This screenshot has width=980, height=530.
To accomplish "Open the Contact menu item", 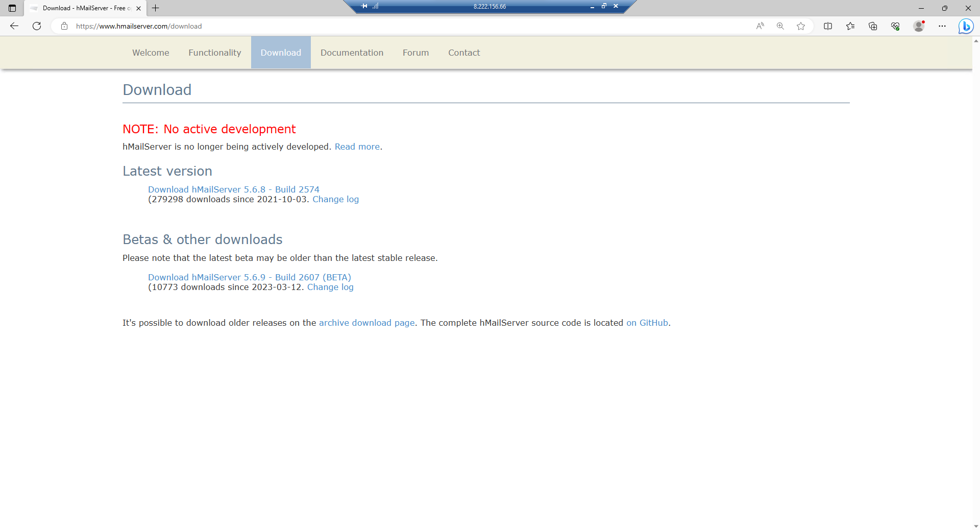I will point(464,53).
